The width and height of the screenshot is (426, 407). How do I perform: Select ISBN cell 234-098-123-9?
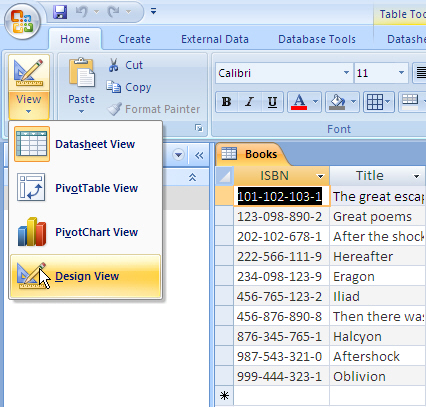coord(282,277)
